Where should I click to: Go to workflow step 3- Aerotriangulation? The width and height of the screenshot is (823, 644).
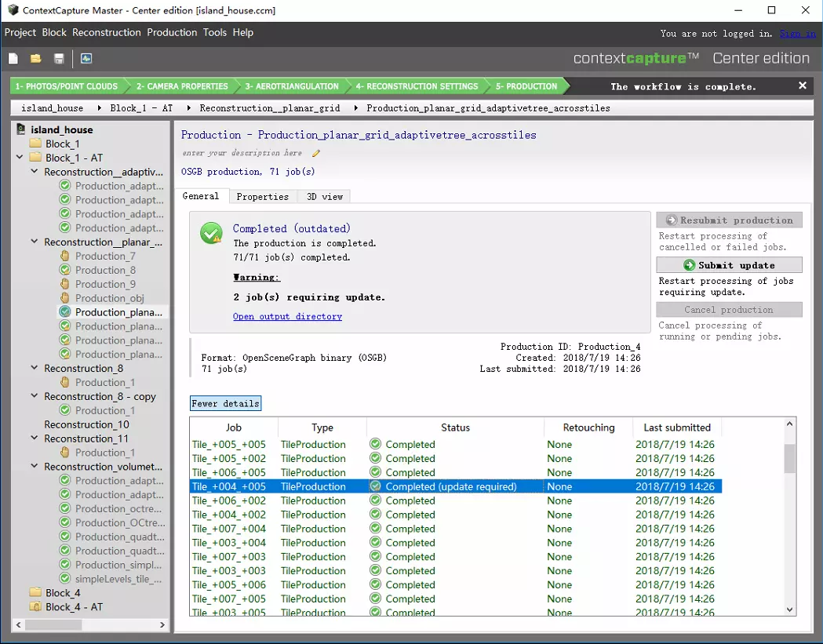point(292,86)
